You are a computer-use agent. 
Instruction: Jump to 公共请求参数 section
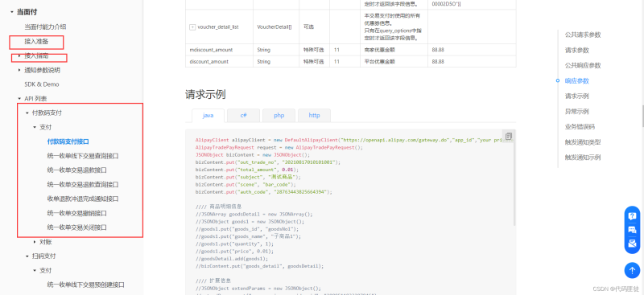click(583, 35)
